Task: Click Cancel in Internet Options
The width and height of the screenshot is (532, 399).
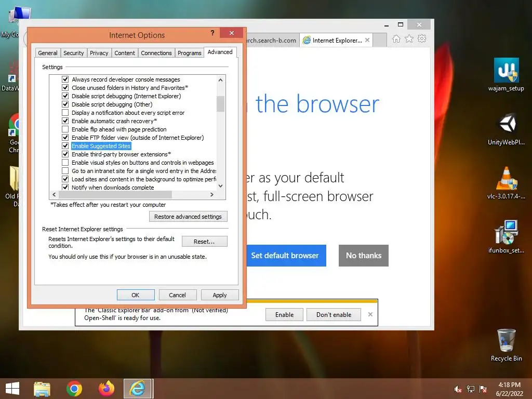Action: pos(178,295)
